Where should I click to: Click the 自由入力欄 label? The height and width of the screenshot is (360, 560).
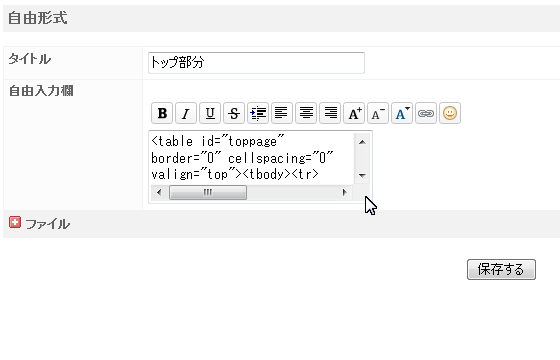[x=41, y=91]
